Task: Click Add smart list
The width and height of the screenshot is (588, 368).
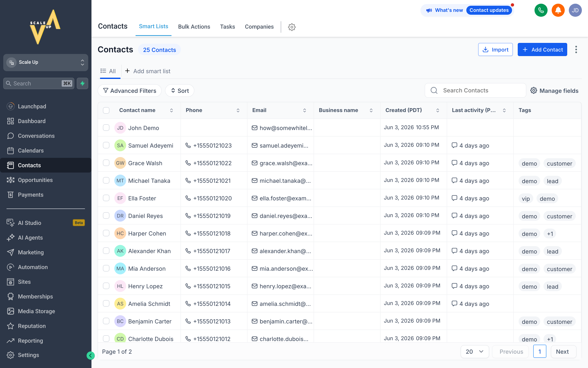Action: click(x=148, y=71)
